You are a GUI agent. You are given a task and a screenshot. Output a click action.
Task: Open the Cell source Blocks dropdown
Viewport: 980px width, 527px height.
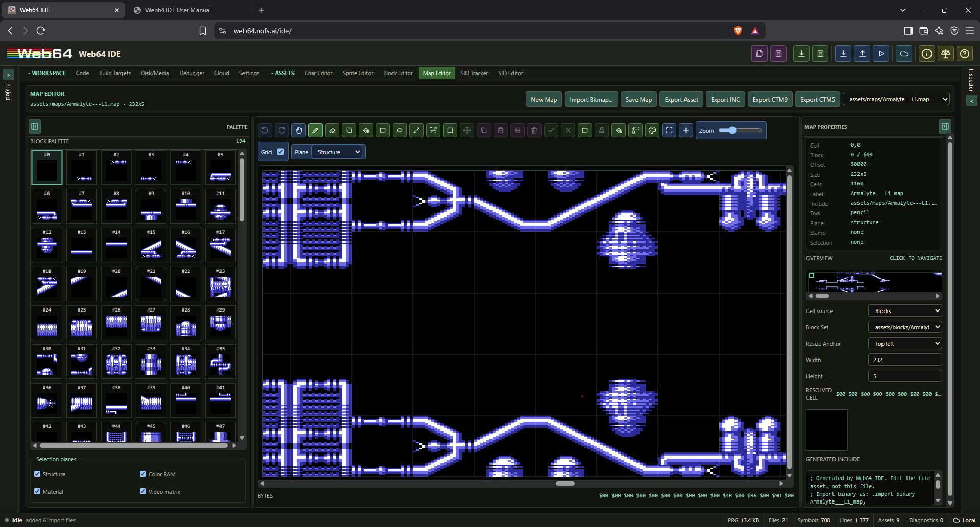point(905,311)
